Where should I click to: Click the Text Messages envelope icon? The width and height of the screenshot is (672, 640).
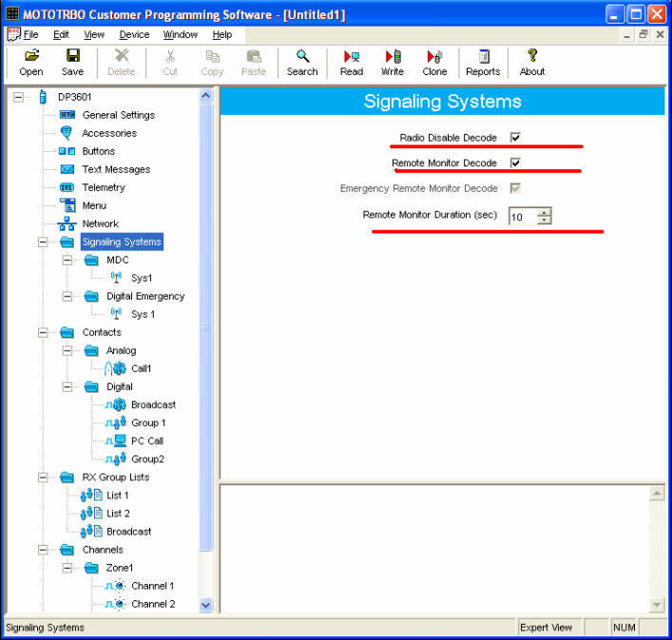[x=67, y=169]
